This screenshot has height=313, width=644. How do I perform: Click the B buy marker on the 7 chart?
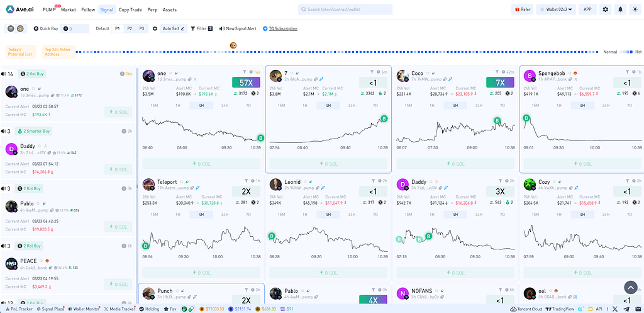tap(384, 119)
